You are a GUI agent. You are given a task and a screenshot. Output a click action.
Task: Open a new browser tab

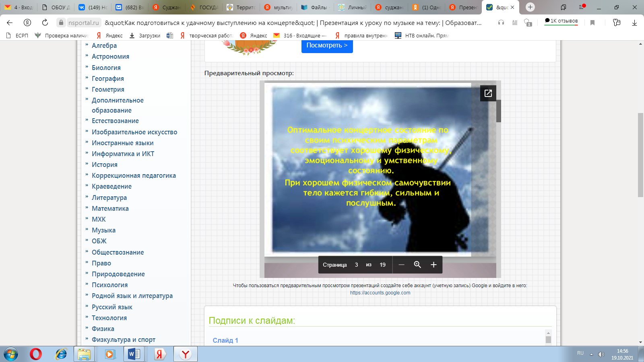point(530,7)
